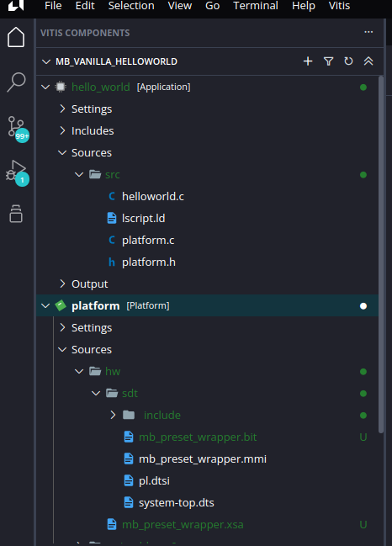Select mb_preset_wrapper.xsa file
The image size is (392, 546).
[x=183, y=524]
